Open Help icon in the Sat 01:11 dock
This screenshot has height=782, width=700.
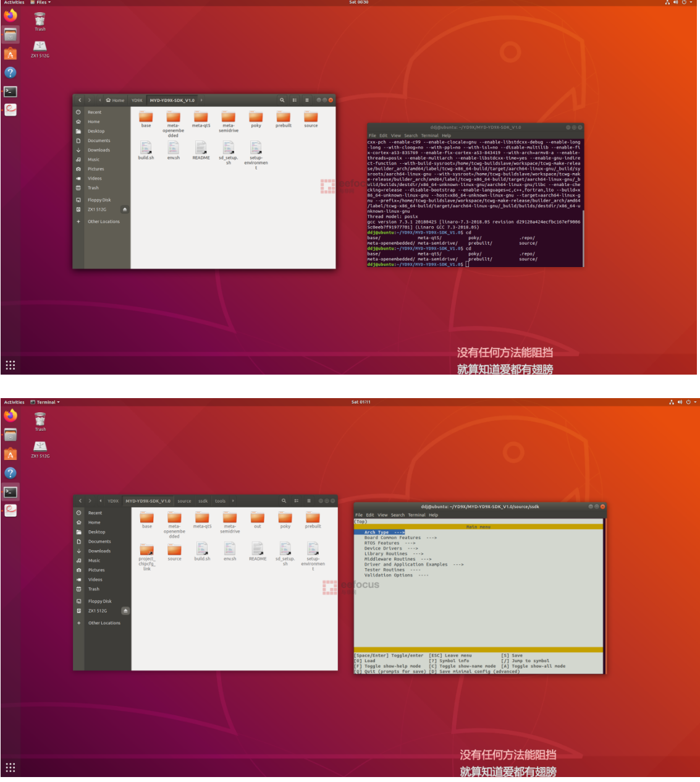click(x=11, y=473)
